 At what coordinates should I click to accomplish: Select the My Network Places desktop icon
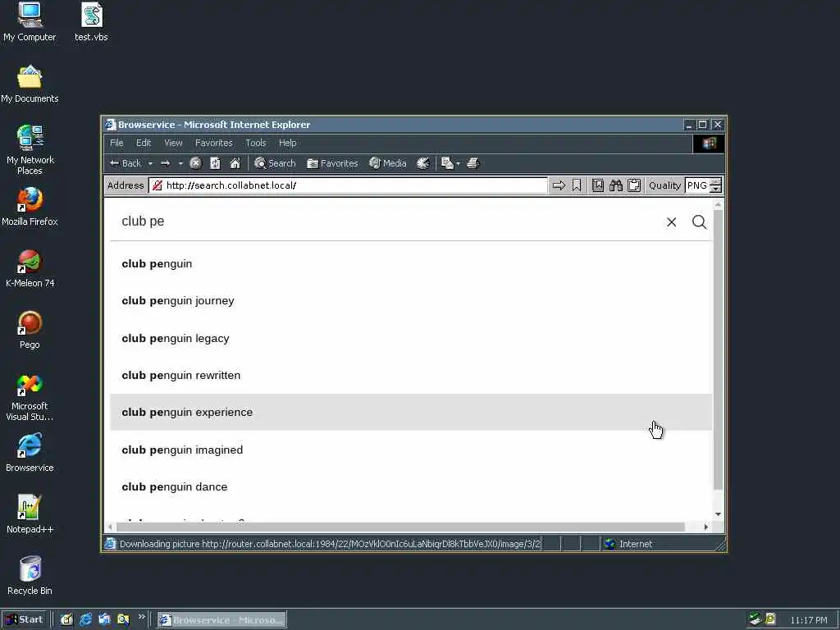click(x=30, y=150)
